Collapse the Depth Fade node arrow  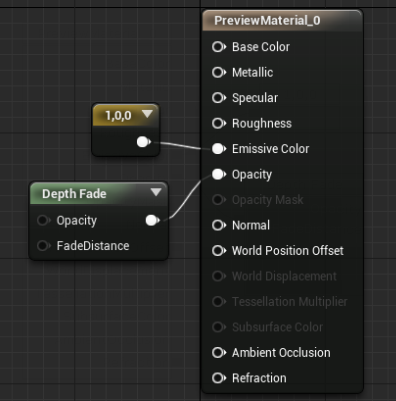(156, 192)
